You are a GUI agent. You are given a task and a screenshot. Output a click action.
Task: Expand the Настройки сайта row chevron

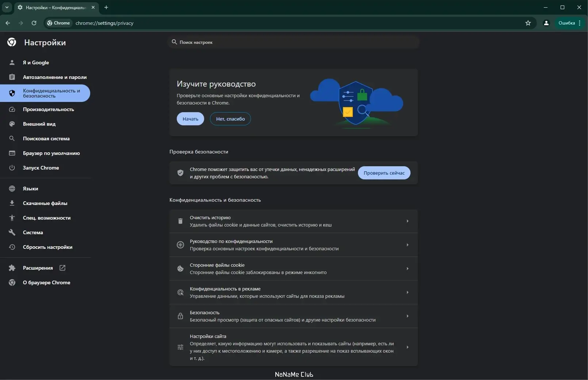[407, 347]
